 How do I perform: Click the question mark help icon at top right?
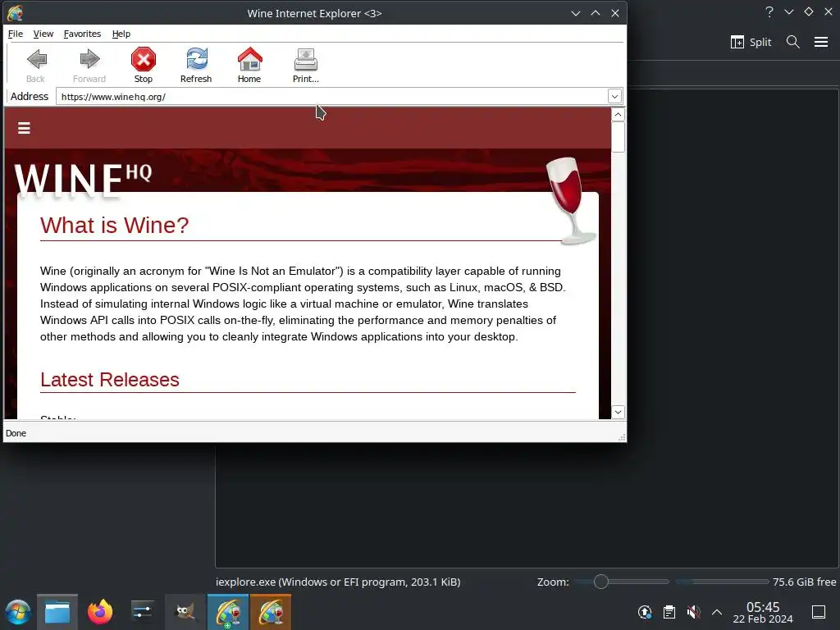[769, 11]
